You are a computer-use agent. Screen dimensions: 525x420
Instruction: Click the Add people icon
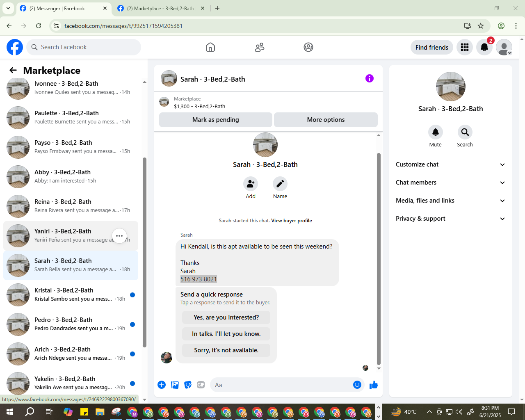pyautogui.click(x=251, y=184)
